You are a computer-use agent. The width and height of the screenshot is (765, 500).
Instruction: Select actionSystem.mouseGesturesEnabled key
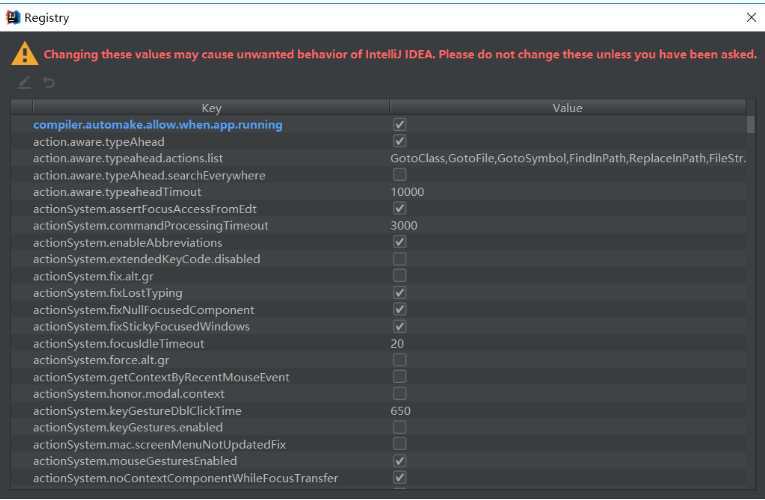tap(135, 461)
